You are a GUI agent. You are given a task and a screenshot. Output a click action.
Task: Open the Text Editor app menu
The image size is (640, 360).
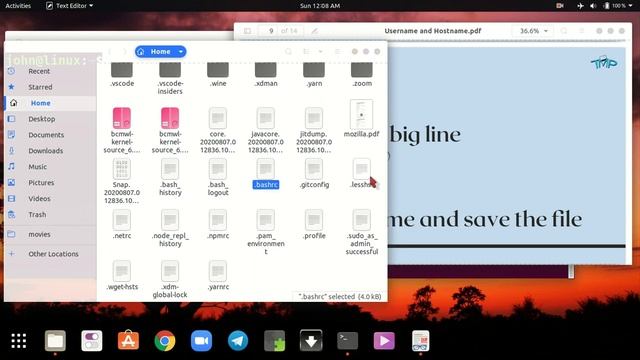point(69,6)
